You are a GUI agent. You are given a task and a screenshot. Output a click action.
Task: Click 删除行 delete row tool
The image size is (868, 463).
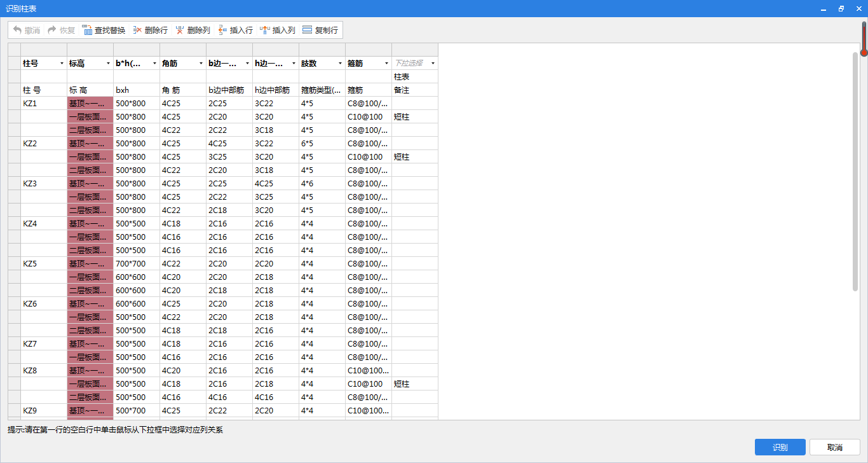(150, 30)
